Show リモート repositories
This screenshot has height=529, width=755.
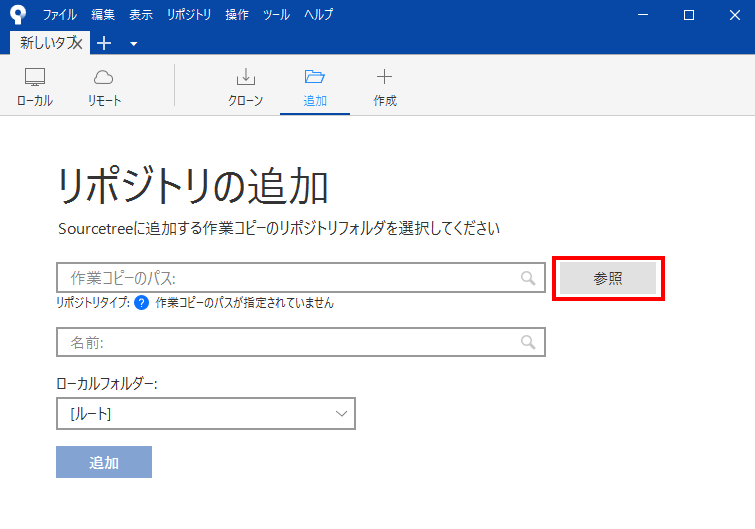click(x=104, y=87)
